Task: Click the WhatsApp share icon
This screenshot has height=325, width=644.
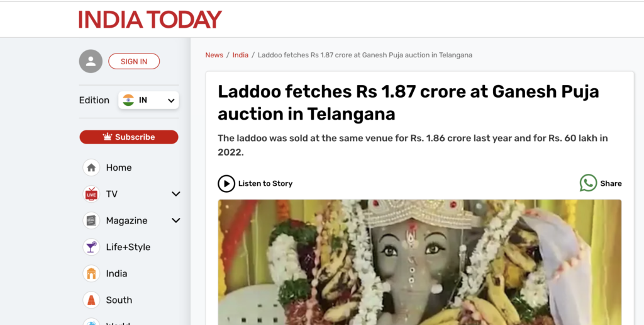Action: click(588, 183)
